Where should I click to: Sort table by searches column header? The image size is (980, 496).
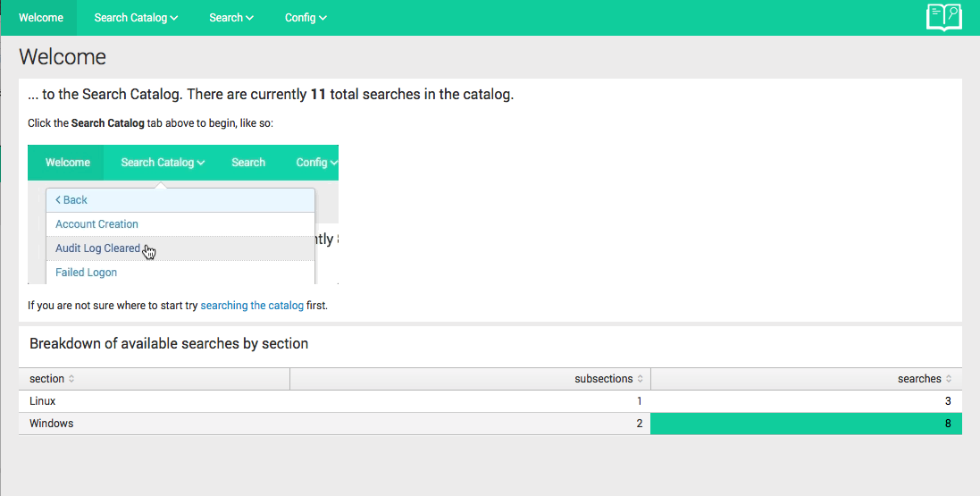tap(807, 378)
